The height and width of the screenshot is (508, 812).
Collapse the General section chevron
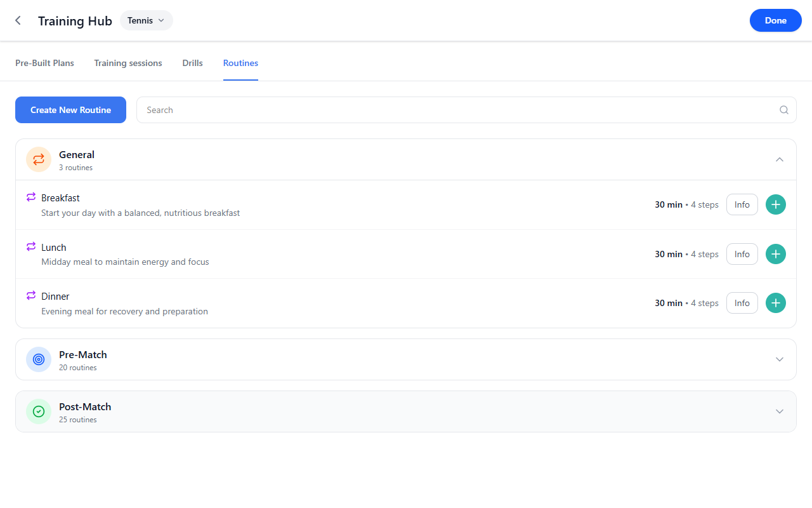pyautogui.click(x=780, y=159)
